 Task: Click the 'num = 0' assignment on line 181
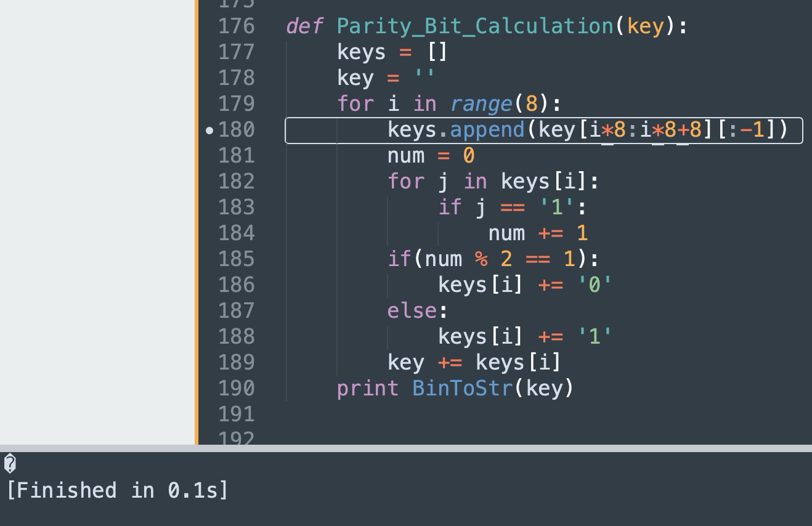(431, 155)
